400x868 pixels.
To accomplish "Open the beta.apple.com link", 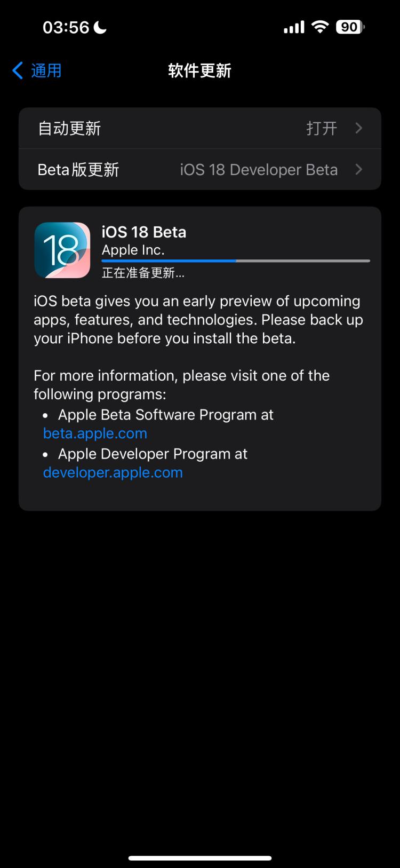I will pyautogui.click(x=95, y=433).
